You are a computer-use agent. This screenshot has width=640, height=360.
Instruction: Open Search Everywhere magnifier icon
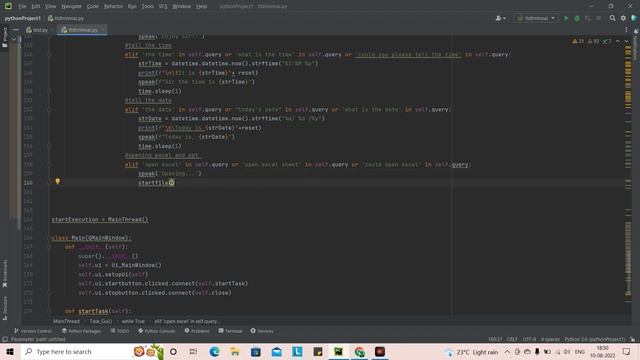pyautogui.click(x=612, y=18)
